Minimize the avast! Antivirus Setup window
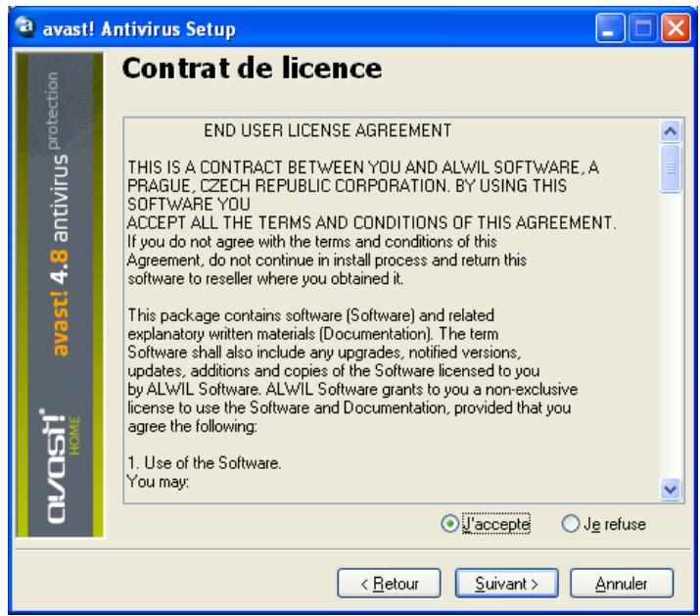This screenshot has width=700, height=616. click(x=609, y=28)
